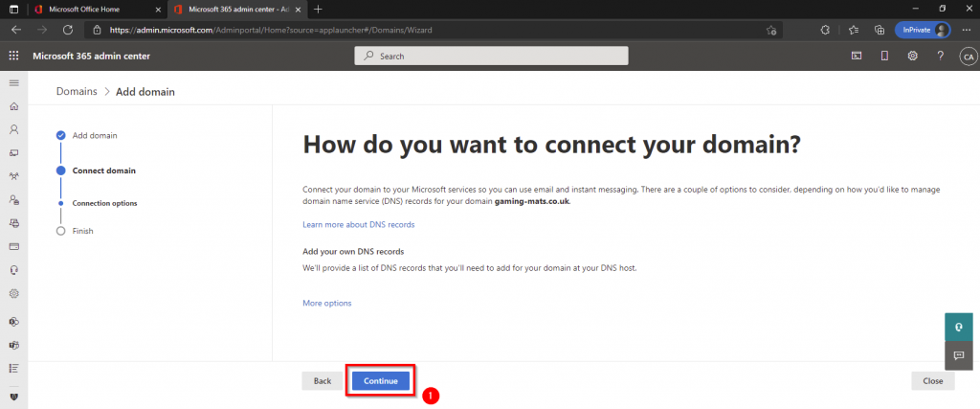Click the browser Back arrow
Viewport: 980px width, 409px height.
(16, 30)
